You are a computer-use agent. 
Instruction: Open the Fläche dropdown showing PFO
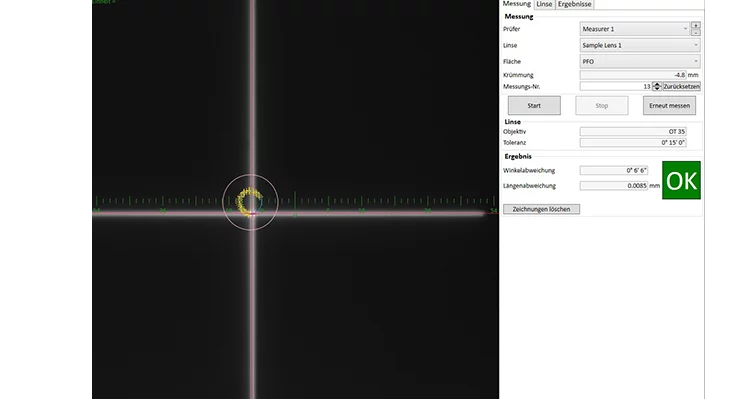click(x=640, y=62)
